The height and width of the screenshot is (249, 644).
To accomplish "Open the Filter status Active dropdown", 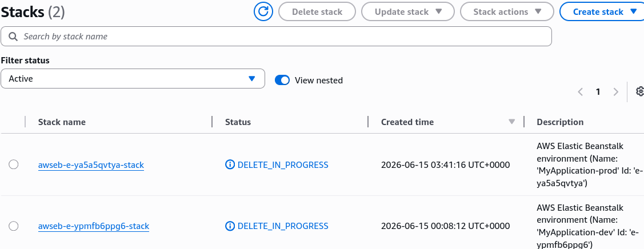I will click(x=133, y=78).
